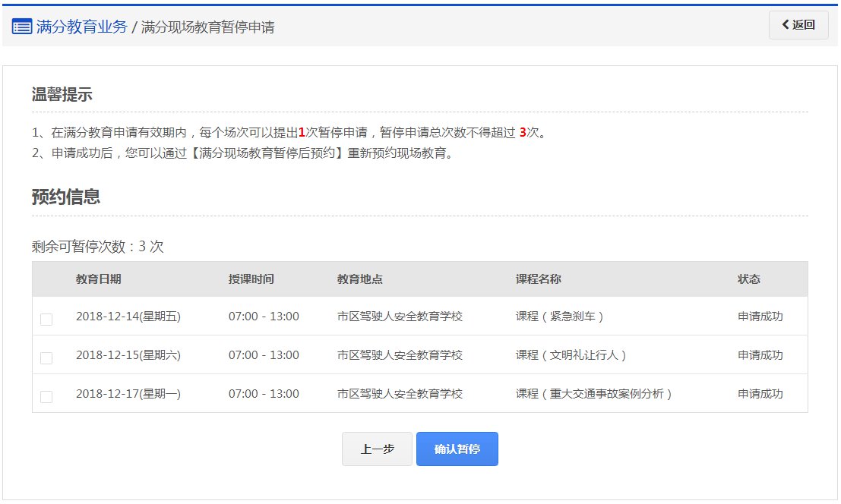Click the 满分现场教育暂停申请 breadcrumb text
This screenshot has width=841, height=504.
click(x=207, y=27)
